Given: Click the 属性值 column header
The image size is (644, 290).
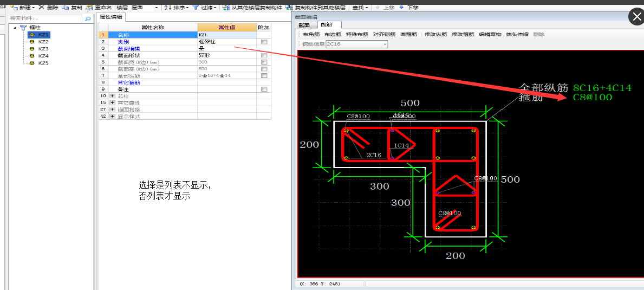Looking at the screenshot, I should [x=227, y=28].
